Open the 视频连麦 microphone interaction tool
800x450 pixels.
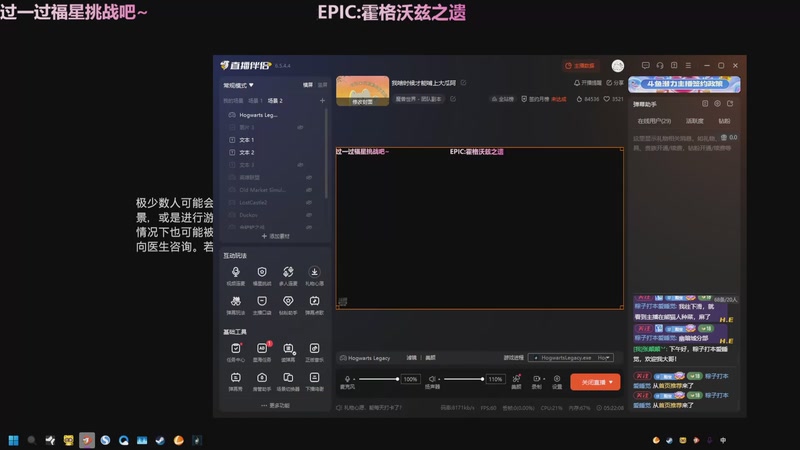(x=236, y=276)
